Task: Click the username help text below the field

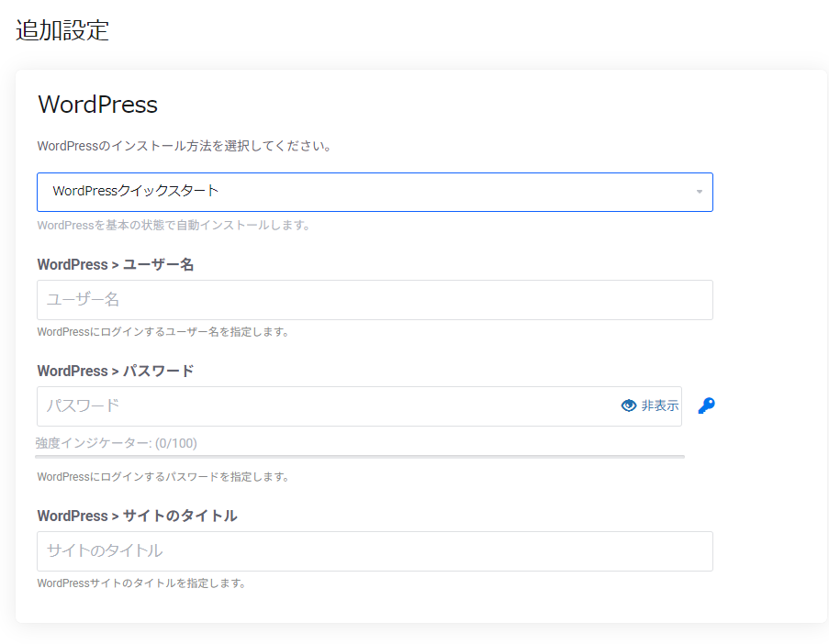Action: [163, 332]
